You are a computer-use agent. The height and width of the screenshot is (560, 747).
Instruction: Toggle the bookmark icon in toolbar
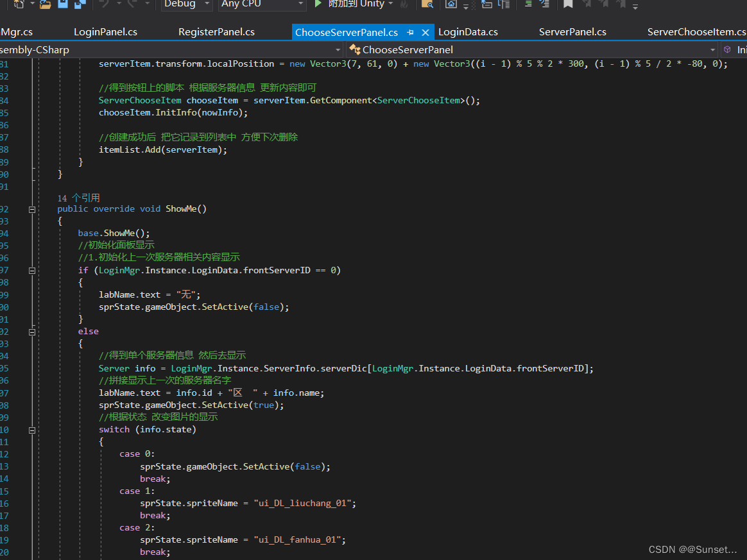coord(568,4)
